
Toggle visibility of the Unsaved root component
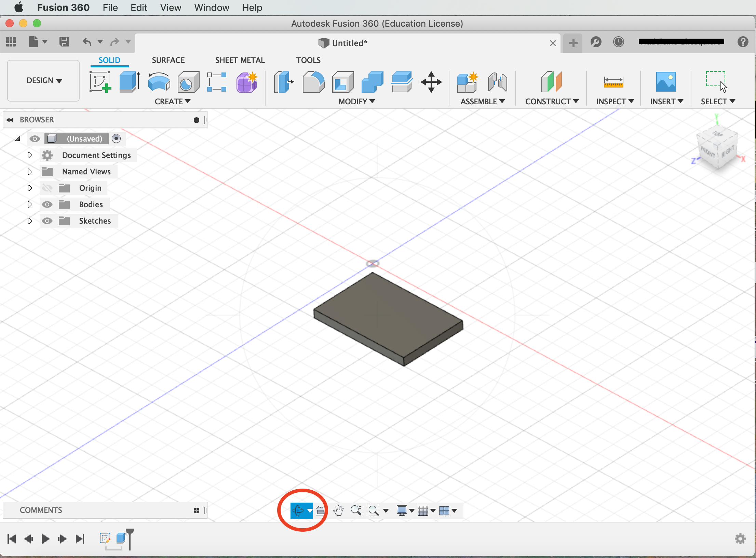point(35,139)
